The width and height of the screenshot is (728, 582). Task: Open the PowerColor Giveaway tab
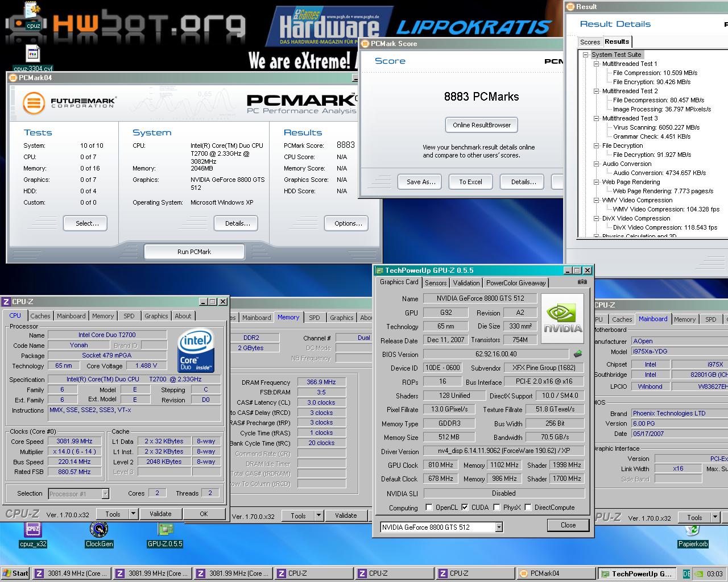tap(516, 282)
